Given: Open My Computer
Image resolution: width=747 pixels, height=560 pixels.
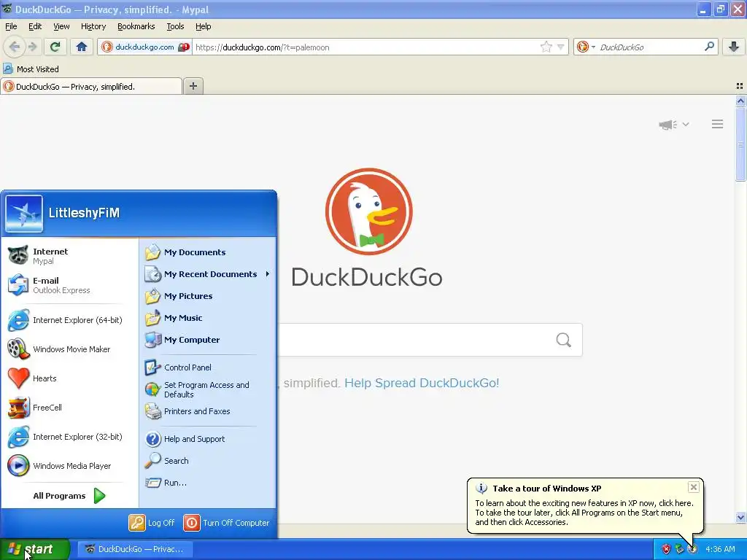Looking at the screenshot, I should (208, 340).
